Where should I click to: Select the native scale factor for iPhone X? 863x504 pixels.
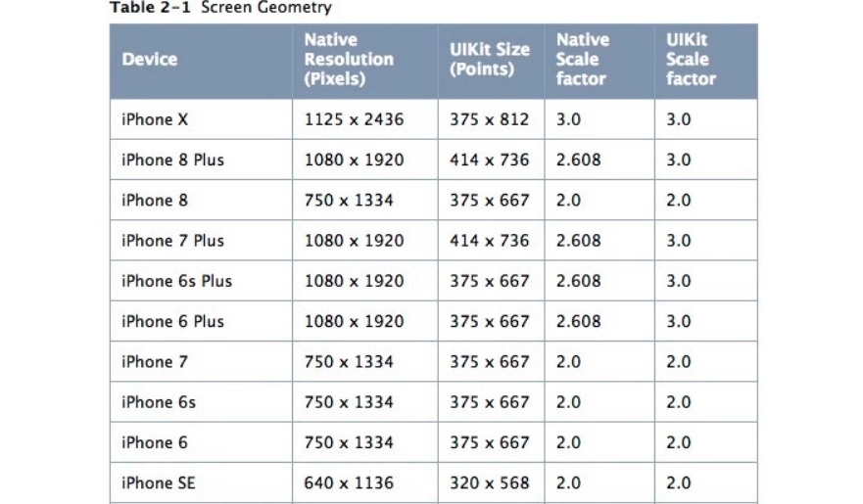coord(569,119)
